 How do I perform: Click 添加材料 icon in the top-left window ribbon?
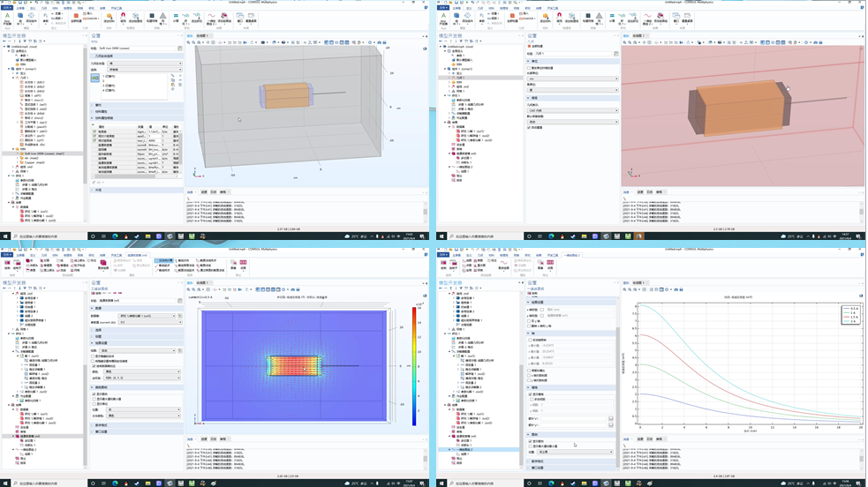pyautogui.click(x=109, y=16)
